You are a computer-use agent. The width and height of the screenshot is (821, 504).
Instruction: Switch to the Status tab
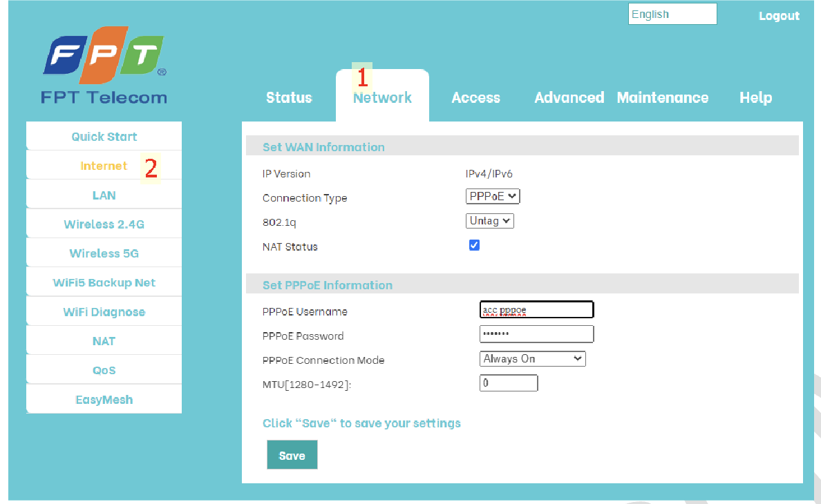click(x=289, y=98)
